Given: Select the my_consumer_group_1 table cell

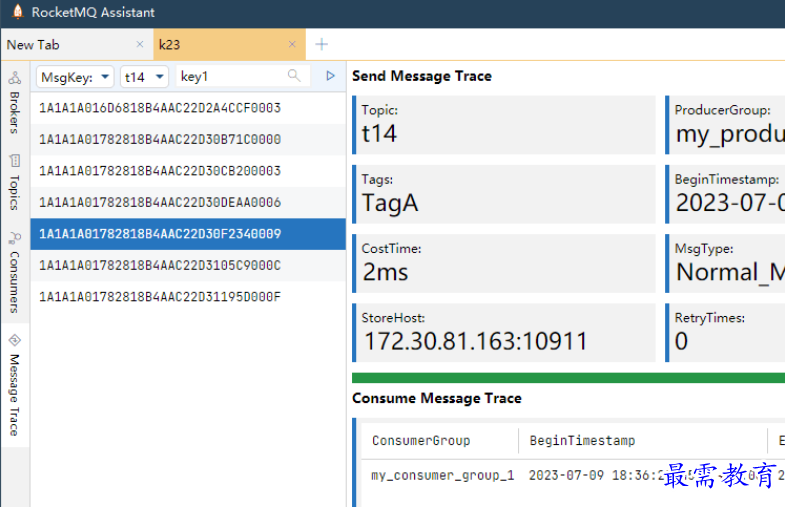Looking at the screenshot, I should click(443, 475).
